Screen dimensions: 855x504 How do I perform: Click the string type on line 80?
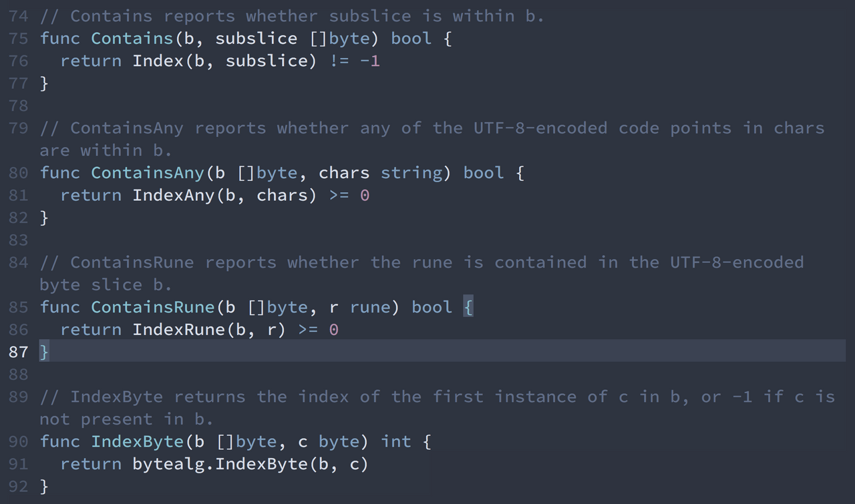pyautogui.click(x=411, y=173)
